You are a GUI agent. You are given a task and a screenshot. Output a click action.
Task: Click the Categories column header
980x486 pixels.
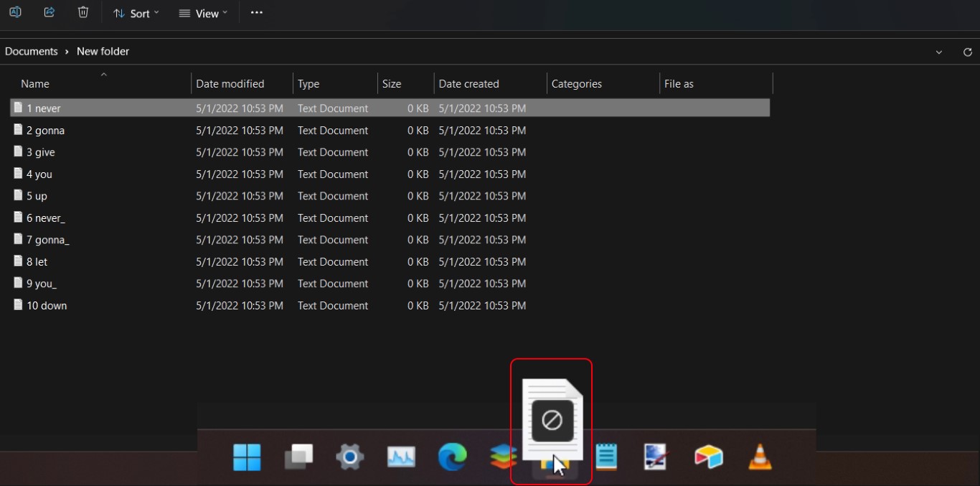tap(577, 84)
